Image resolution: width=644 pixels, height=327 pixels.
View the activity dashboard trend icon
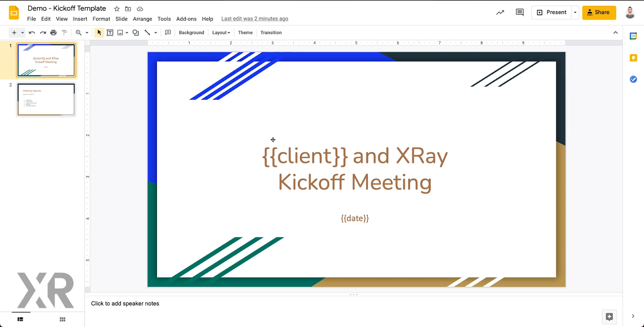(500, 12)
